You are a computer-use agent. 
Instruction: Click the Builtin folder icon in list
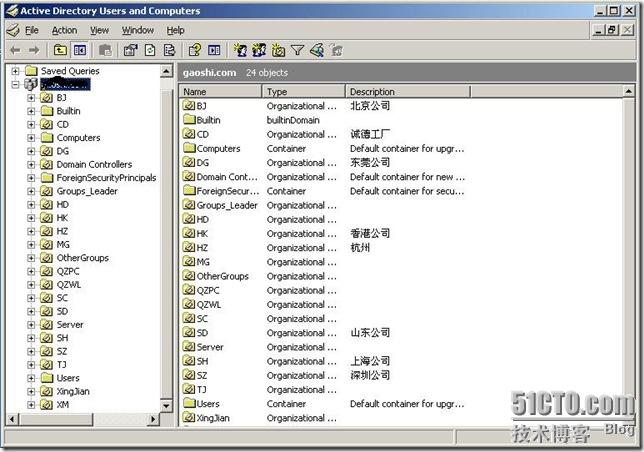pos(189,119)
